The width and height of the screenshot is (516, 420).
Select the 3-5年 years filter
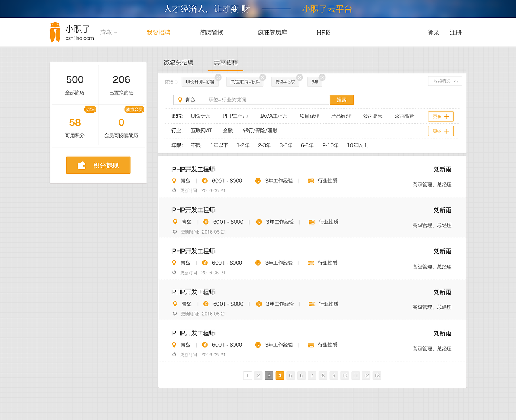(x=286, y=145)
